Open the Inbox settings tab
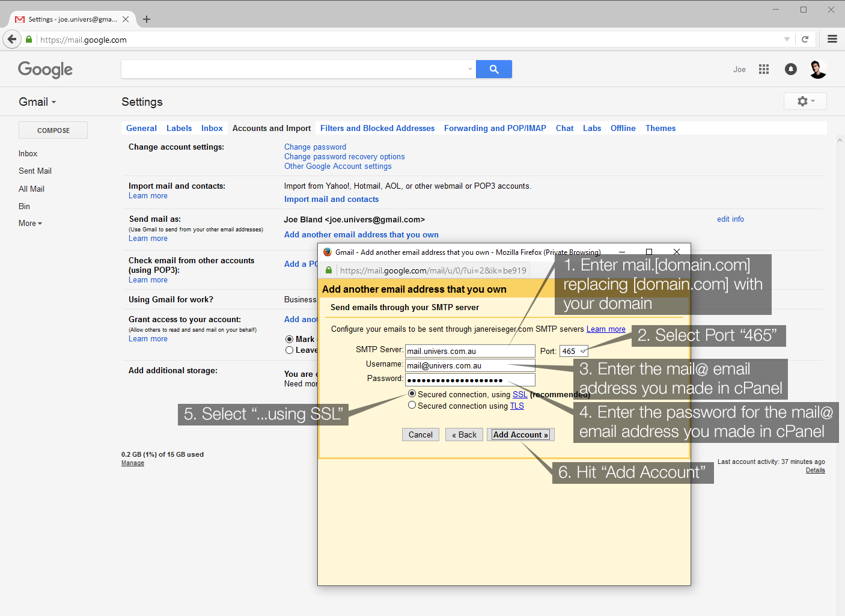The height and width of the screenshot is (616, 845). [x=212, y=128]
